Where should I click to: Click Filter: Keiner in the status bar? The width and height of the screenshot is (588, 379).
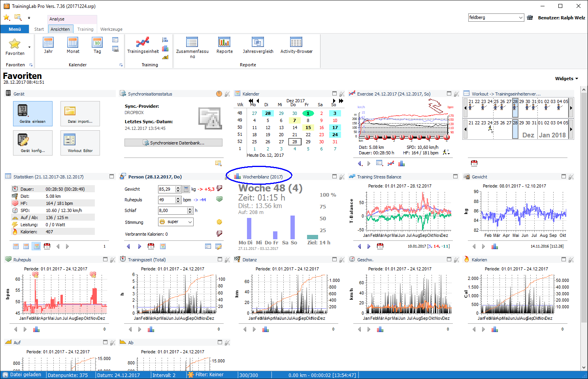point(205,375)
